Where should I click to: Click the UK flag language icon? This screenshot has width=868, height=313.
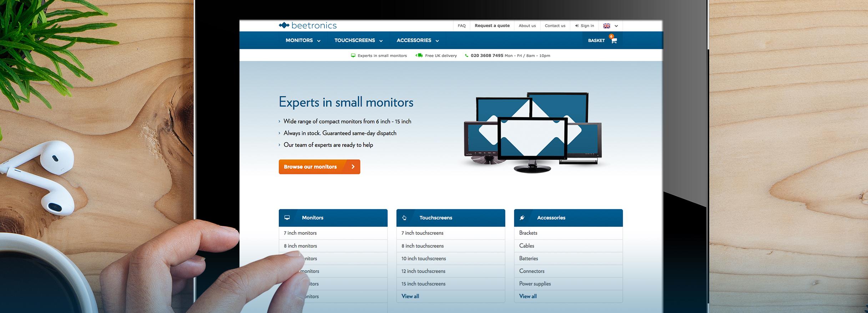(607, 26)
